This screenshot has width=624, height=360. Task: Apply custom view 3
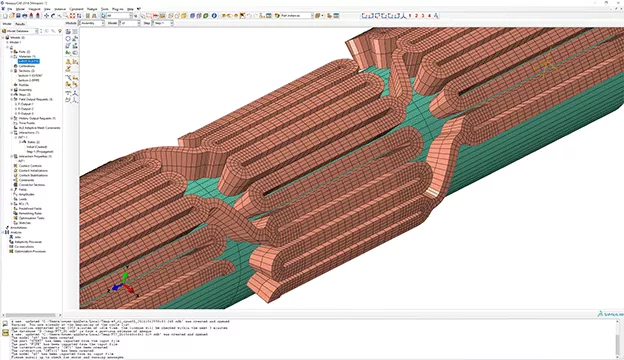point(423,16)
